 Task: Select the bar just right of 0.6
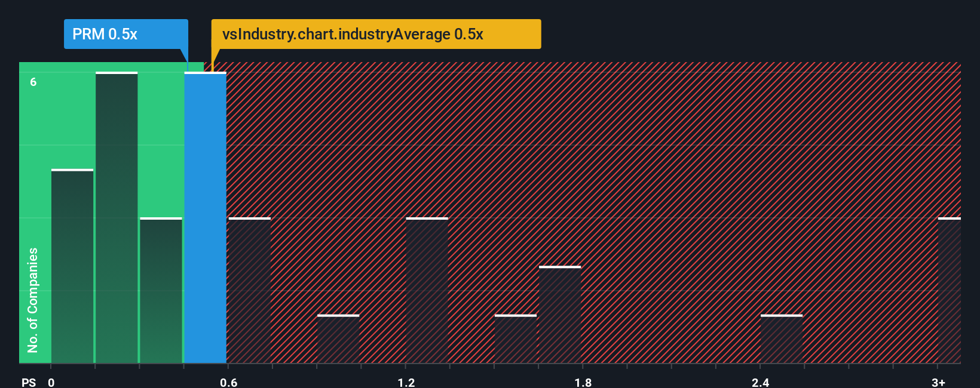click(250, 291)
